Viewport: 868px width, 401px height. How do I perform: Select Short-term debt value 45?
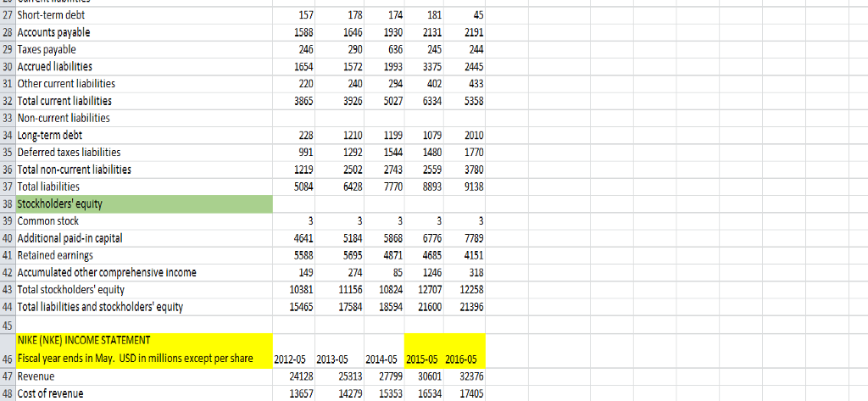click(x=465, y=15)
